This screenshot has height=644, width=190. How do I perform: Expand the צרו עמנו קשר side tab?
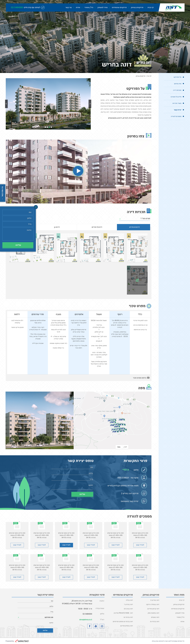click(2, 193)
